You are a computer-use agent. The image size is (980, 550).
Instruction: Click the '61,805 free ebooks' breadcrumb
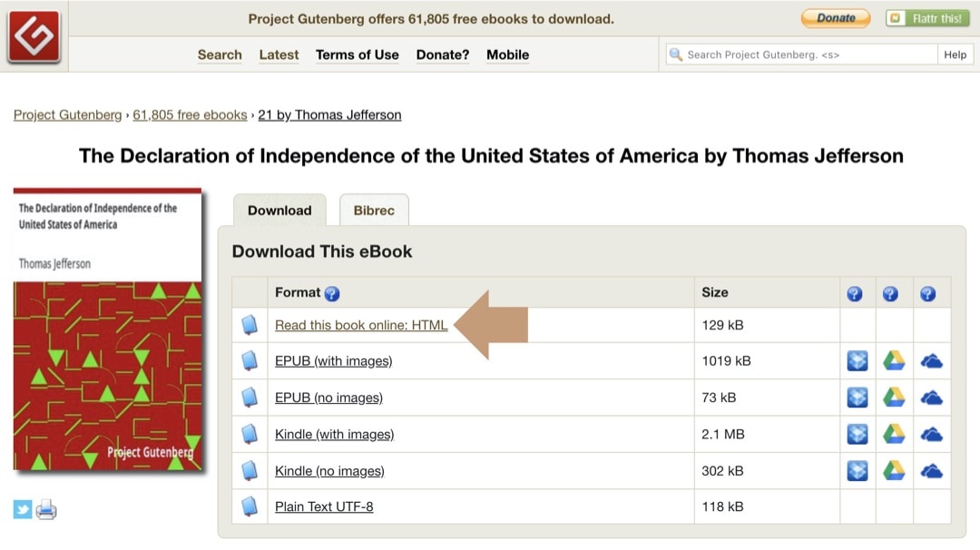coord(189,114)
